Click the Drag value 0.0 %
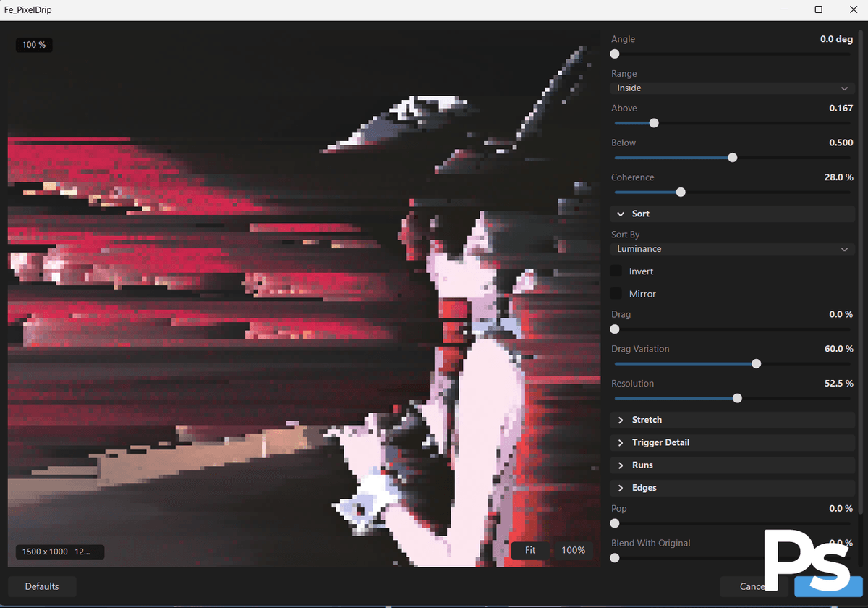Viewport: 868px width, 608px height. (841, 314)
